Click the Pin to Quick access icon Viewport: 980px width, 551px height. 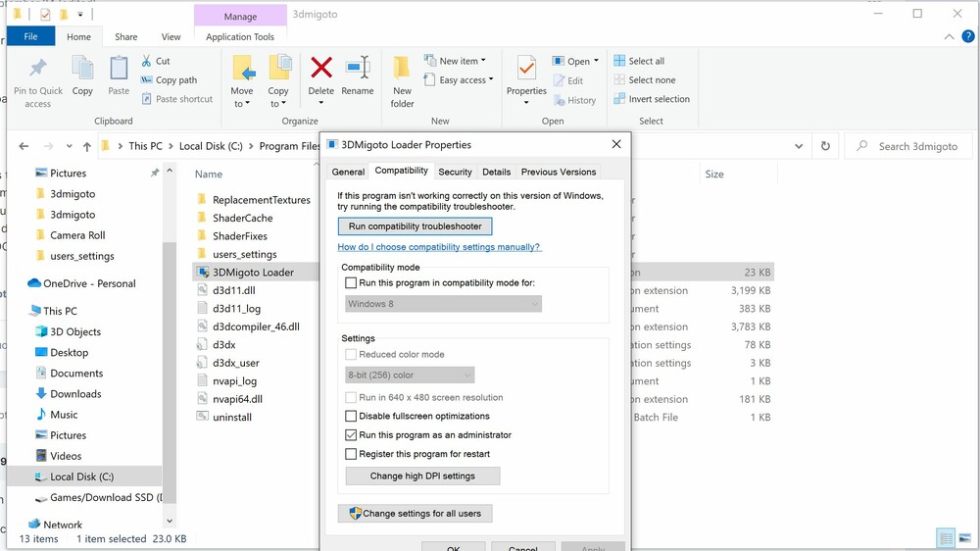[x=38, y=69]
